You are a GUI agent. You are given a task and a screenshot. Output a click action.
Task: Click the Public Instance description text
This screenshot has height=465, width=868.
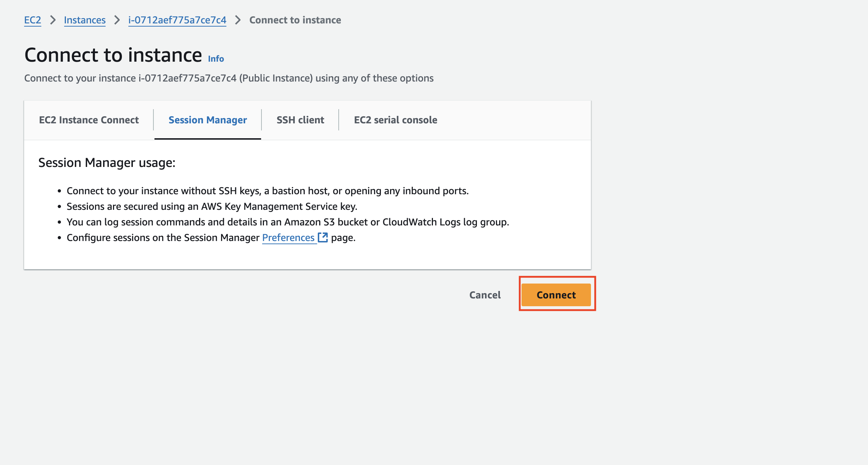coord(229,78)
